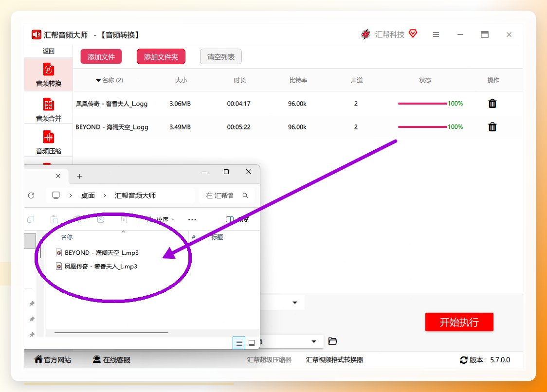Screen dimensions: 547x392
Task: Click 桌面 in Explorer breadcrumb
Action: pos(88,196)
